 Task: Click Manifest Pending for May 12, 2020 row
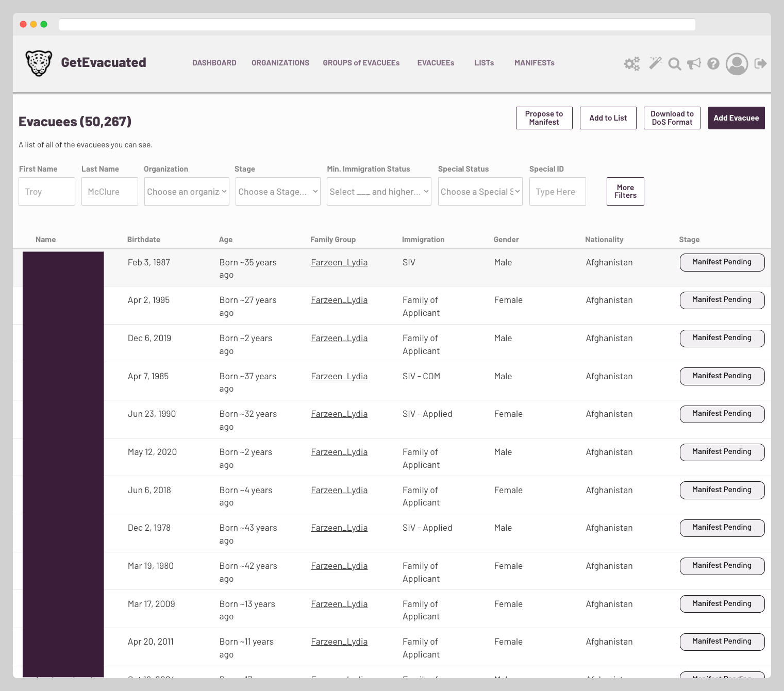(x=722, y=452)
